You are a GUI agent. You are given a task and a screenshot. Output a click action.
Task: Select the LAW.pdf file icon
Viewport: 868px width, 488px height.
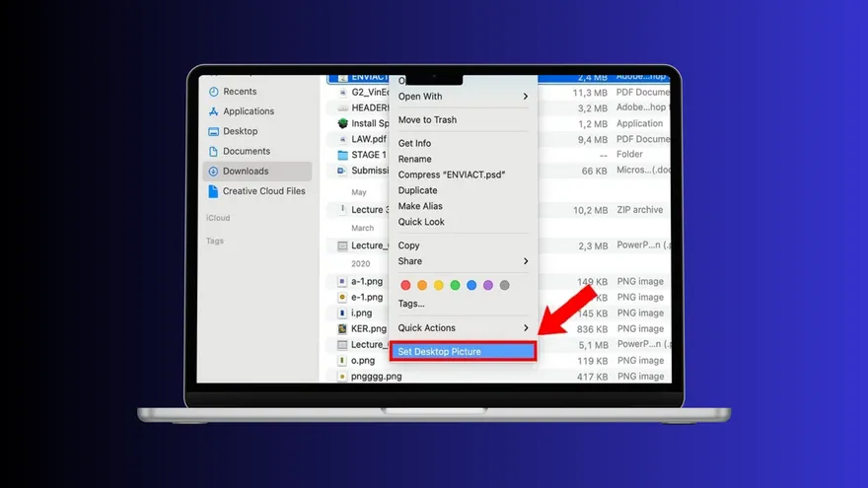342,139
